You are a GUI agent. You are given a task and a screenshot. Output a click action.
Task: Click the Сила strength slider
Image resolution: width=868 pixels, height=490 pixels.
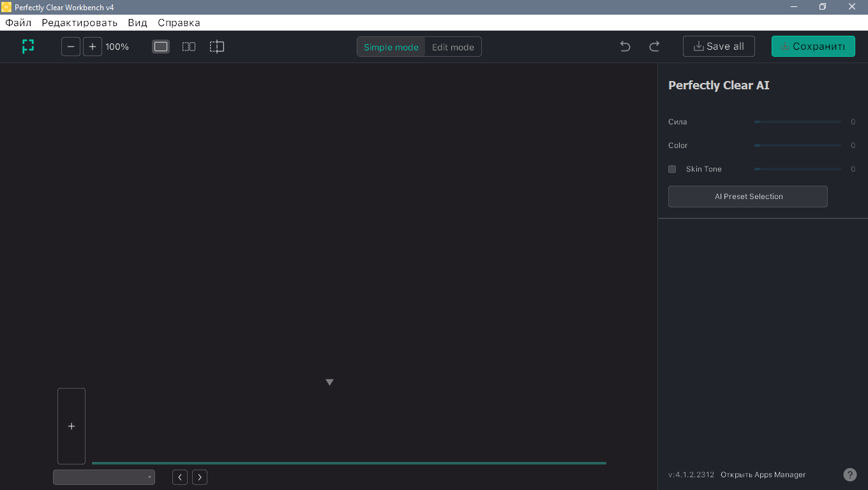coord(797,122)
